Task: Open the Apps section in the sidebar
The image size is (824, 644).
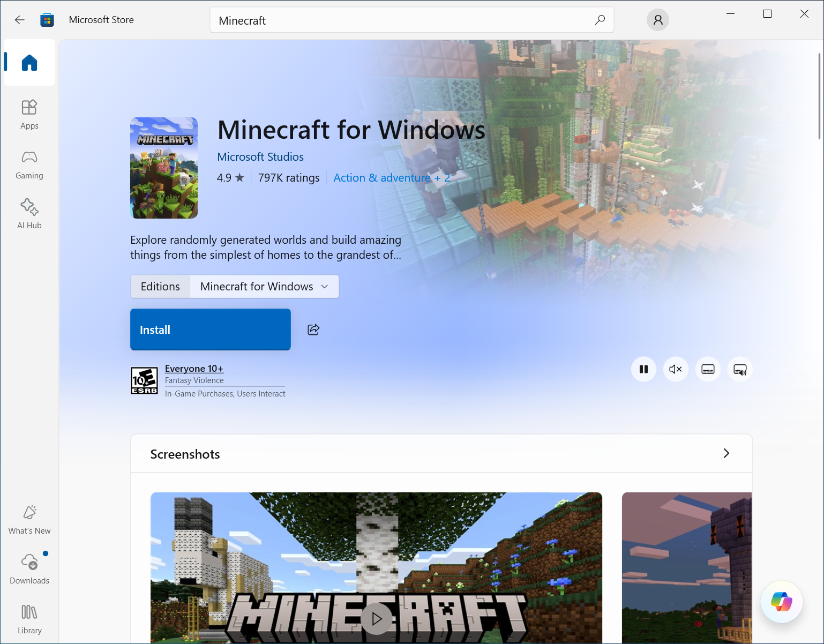Action: tap(29, 113)
